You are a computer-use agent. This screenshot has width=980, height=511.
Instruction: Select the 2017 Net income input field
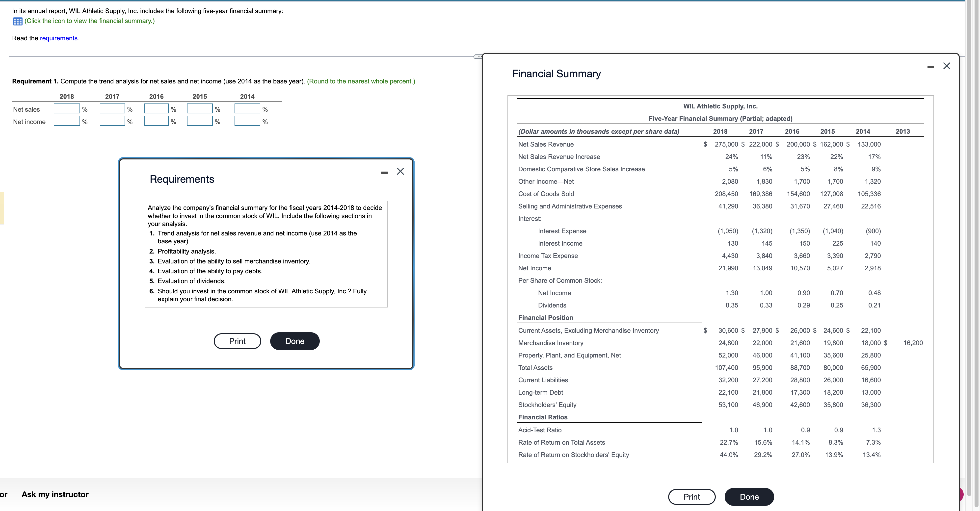(x=112, y=121)
